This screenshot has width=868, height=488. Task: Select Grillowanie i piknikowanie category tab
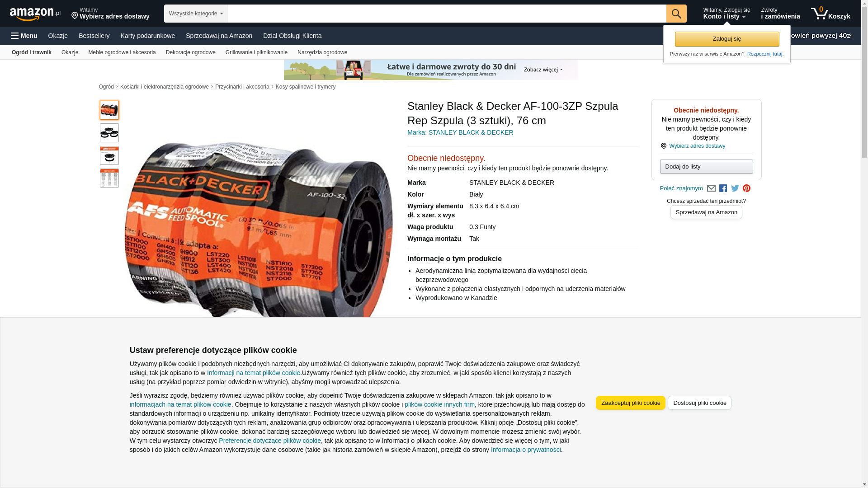256,52
